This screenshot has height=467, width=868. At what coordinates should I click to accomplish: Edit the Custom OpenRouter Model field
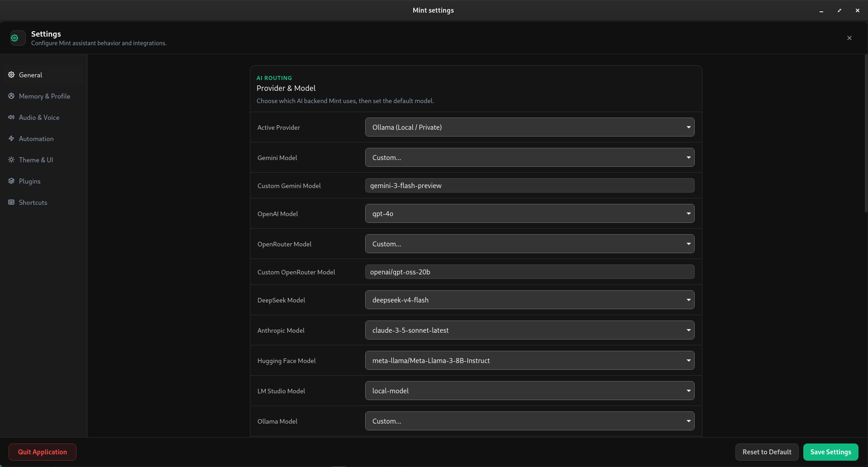(x=529, y=272)
